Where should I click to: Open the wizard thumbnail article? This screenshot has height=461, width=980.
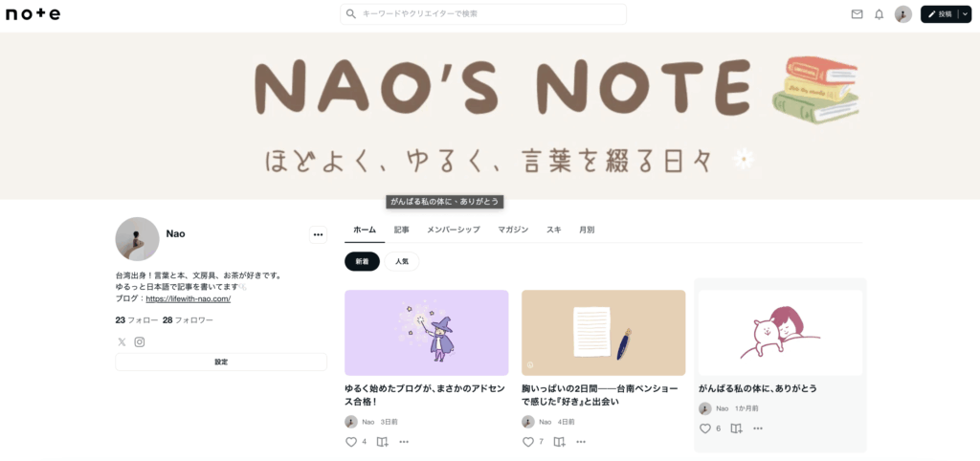pos(426,332)
